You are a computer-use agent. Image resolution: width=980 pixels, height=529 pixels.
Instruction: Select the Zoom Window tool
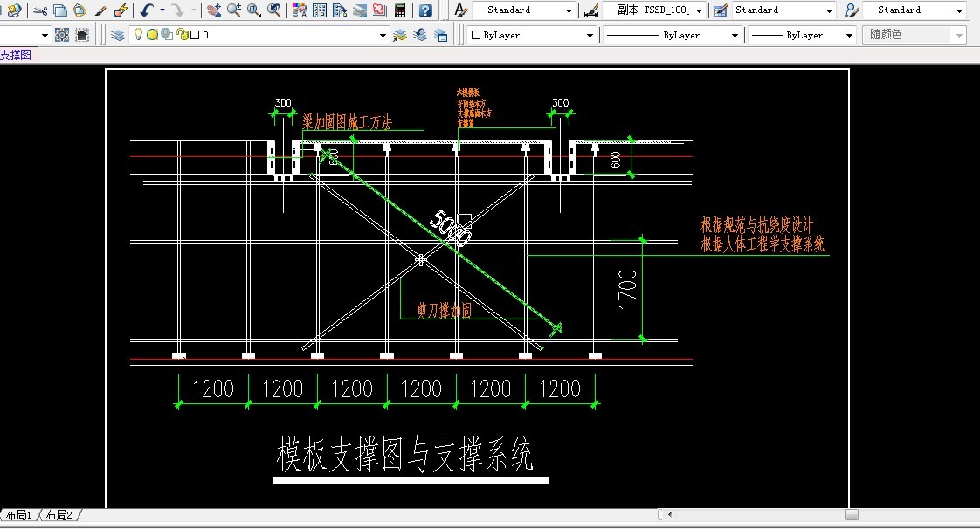[254, 10]
